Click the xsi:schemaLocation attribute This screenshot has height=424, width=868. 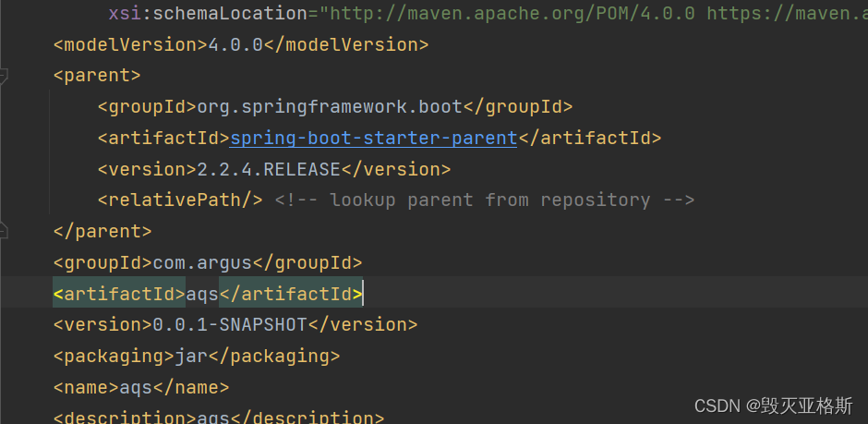pyautogui.click(x=208, y=13)
